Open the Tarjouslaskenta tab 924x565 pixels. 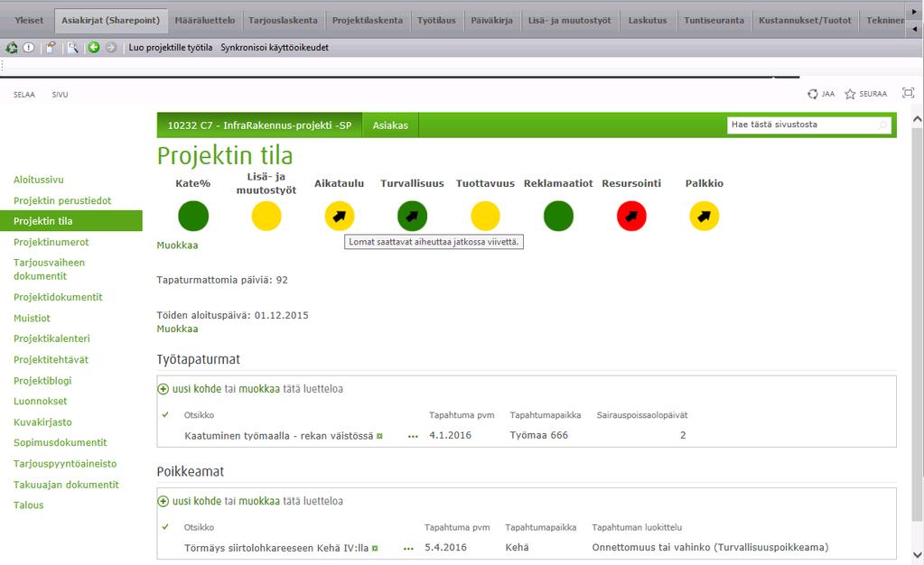283,21
